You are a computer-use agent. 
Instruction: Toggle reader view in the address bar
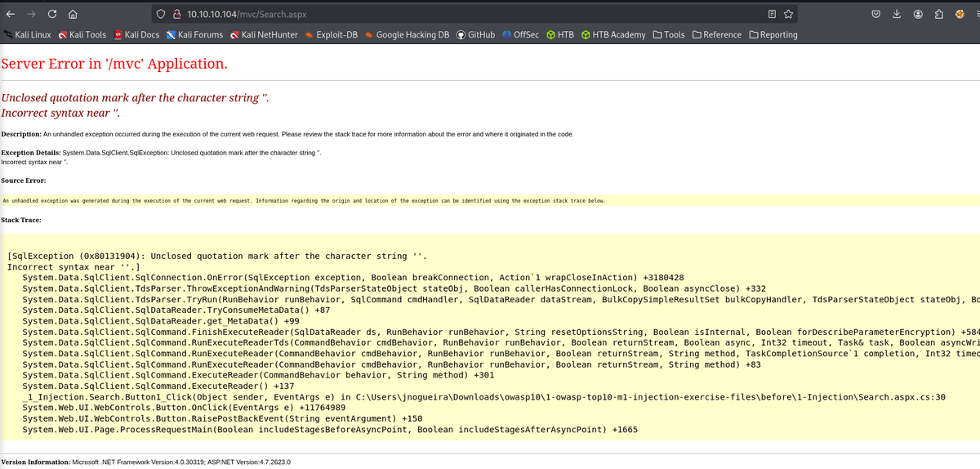(772, 14)
